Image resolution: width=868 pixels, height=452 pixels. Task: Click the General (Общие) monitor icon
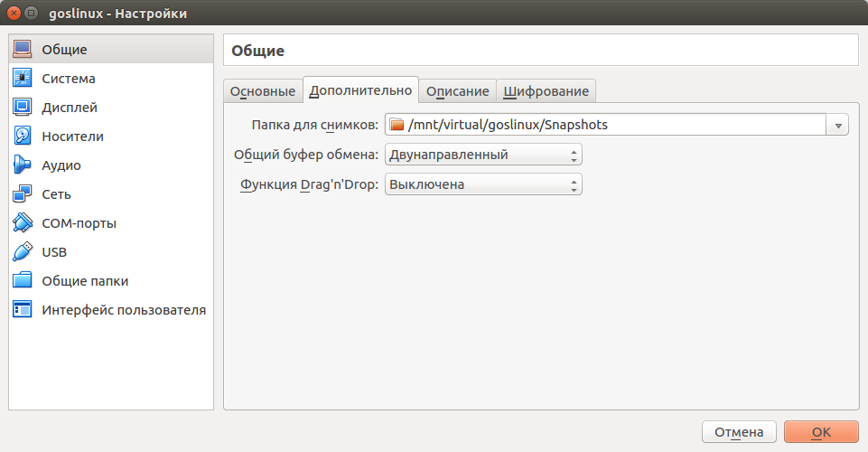tap(23, 50)
